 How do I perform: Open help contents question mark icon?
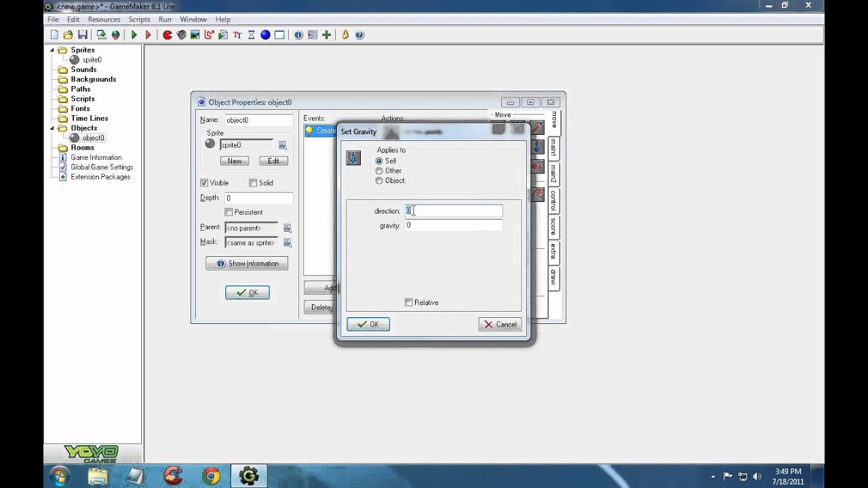pos(359,35)
